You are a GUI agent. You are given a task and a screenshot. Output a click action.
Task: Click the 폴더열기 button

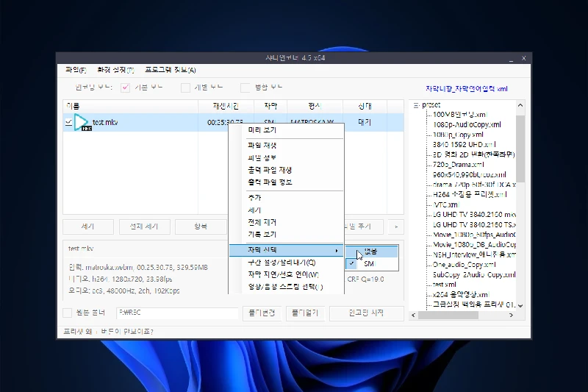[x=305, y=313]
